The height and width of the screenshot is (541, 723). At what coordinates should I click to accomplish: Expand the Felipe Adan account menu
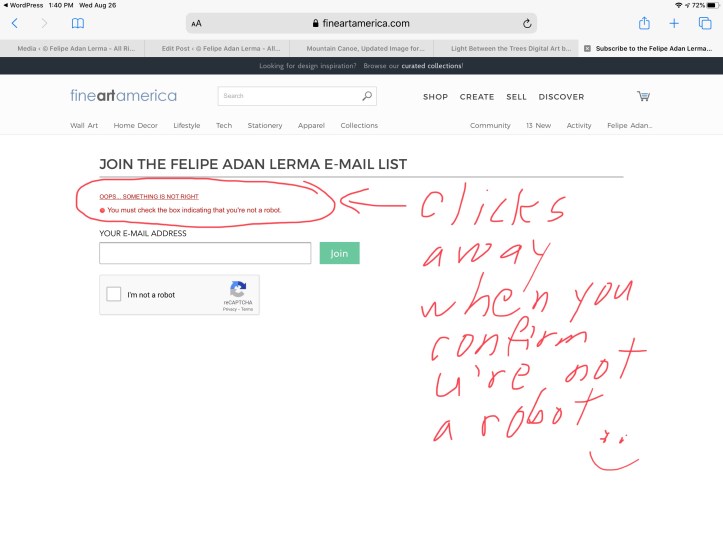tap(629, 126)
